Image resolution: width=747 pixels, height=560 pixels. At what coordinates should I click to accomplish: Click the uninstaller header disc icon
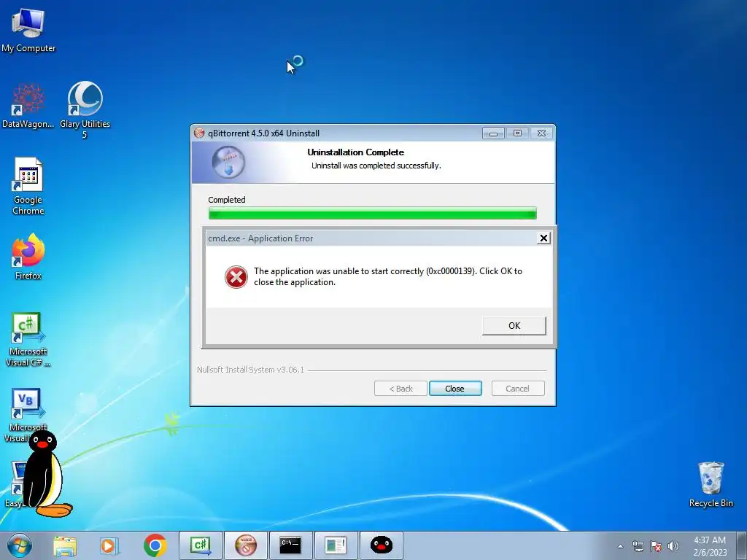tap(228, 162)
